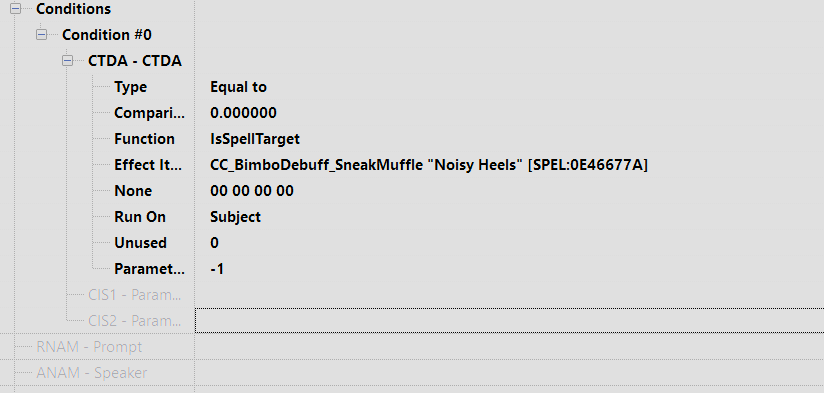Click the None value 00 00 00 00
This screenshot has height=393, width=824.
point(252,191)
